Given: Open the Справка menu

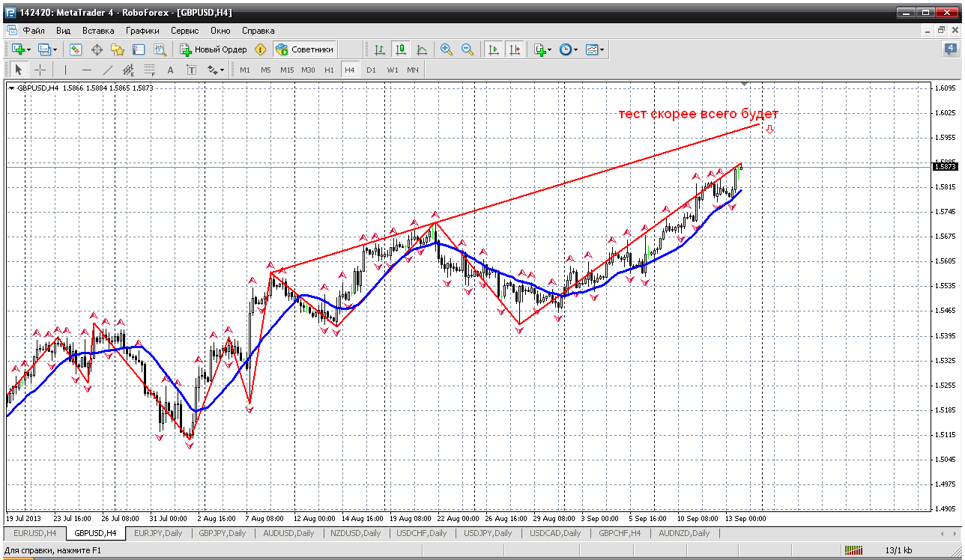Looking at the screenshot, I should (258, 31).
